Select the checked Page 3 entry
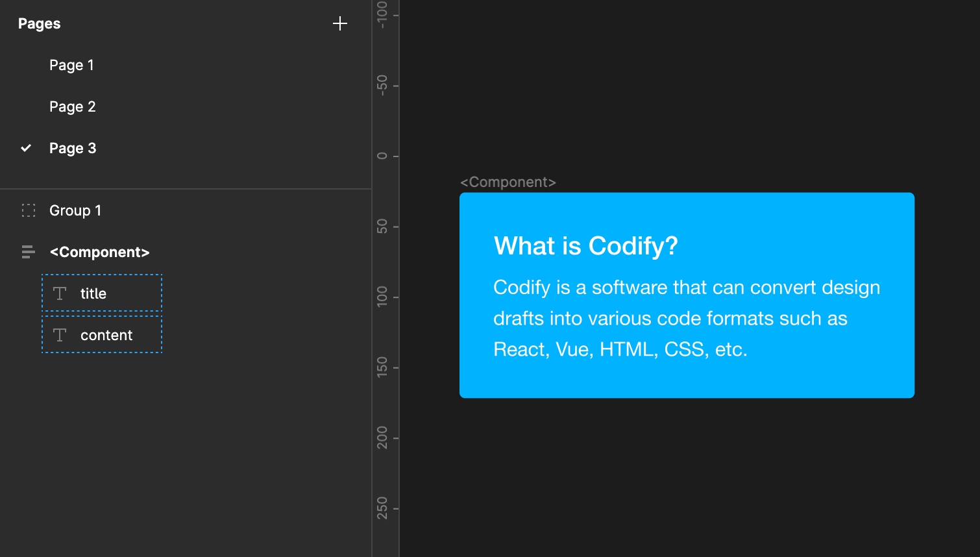980x557 pixels. point(73,148)
